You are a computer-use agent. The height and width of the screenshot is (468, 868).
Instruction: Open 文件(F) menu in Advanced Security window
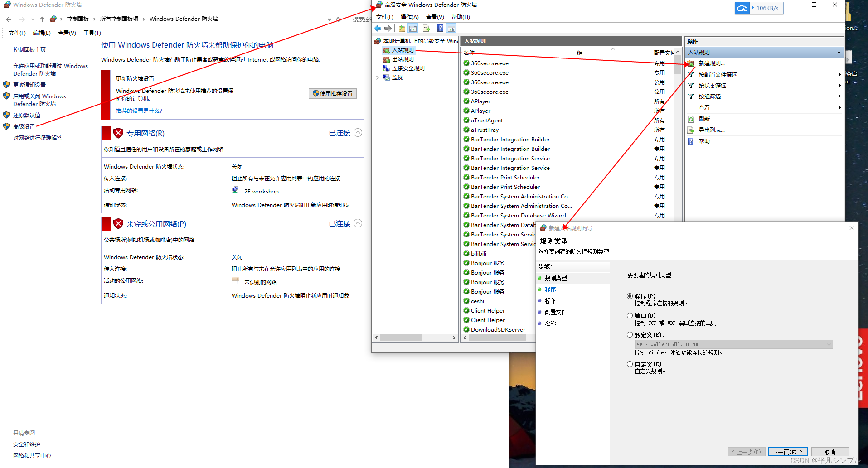click(x=384, y=17)
